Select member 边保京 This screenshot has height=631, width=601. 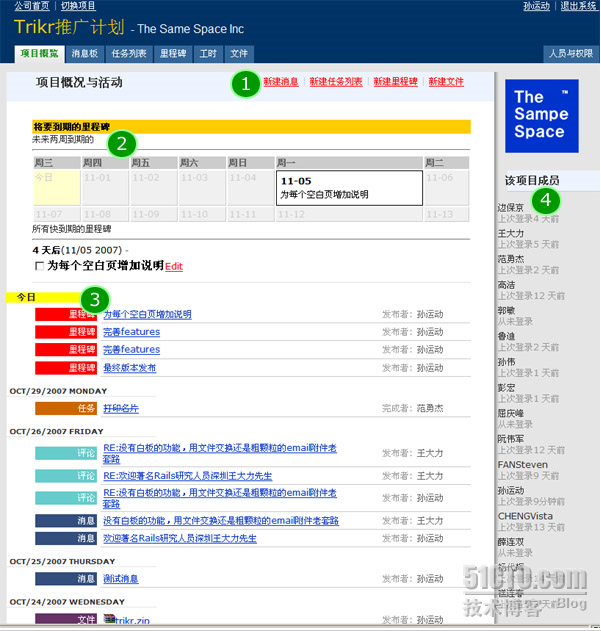tap(510, 208)
